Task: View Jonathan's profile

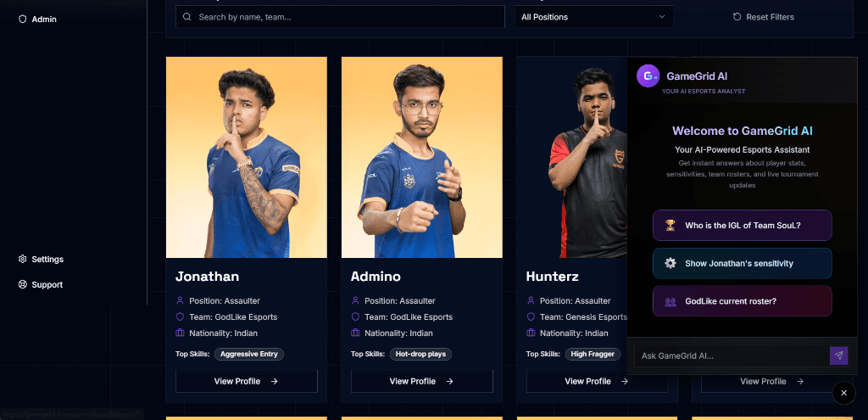Action: pyautogui.click(x=247, y=381)
